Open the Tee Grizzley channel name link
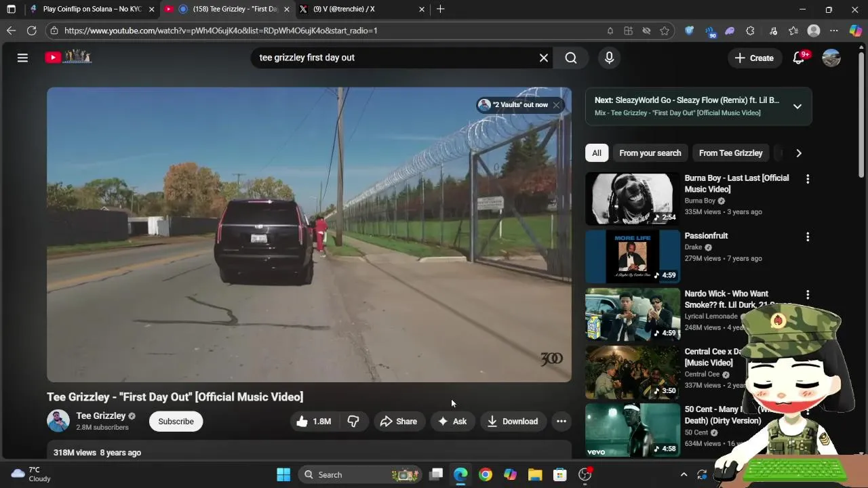 (101, 415)
